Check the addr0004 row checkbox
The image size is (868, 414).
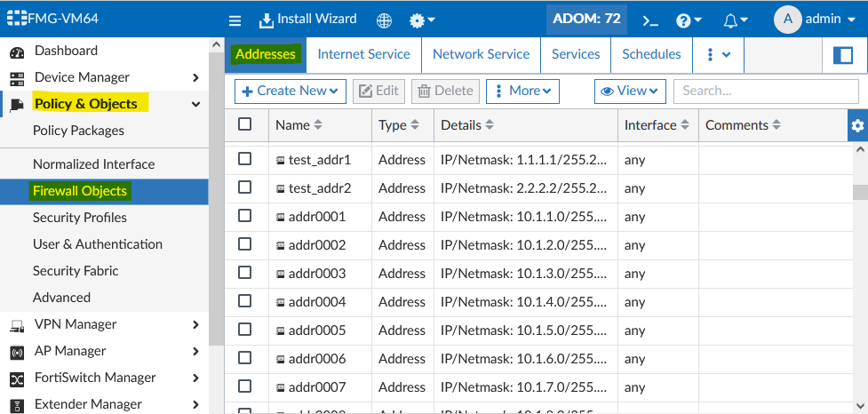pos(244,300)
